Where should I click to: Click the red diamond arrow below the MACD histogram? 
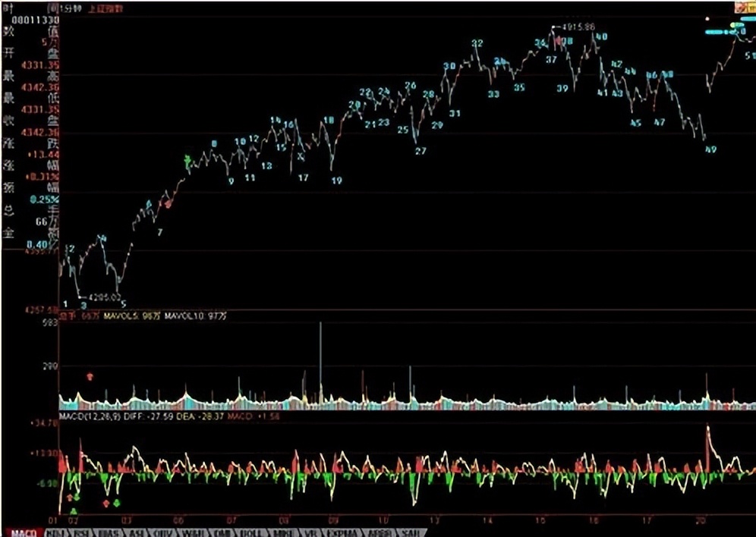(106, 504)
